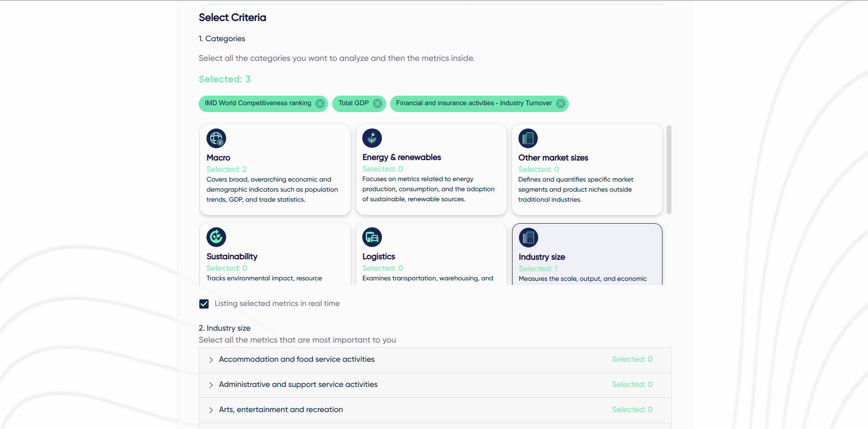Click the categories list vertical scrollbar

point(669,170)
